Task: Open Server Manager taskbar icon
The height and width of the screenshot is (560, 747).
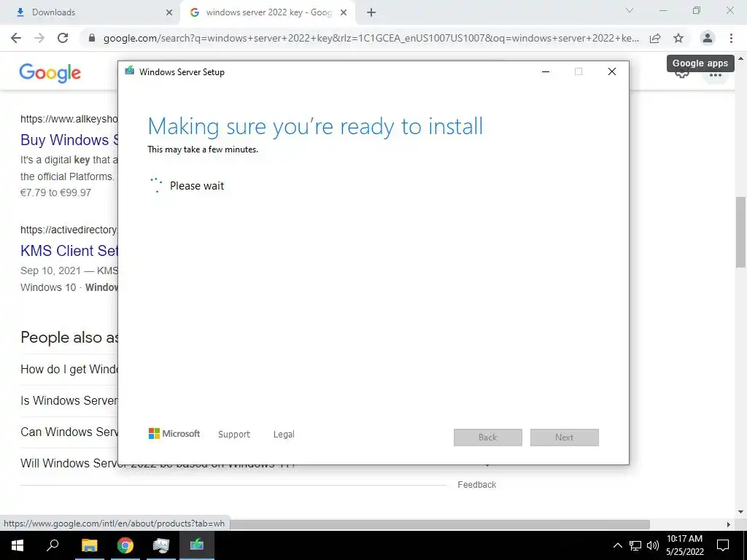Action: click(x=161, y=545)
